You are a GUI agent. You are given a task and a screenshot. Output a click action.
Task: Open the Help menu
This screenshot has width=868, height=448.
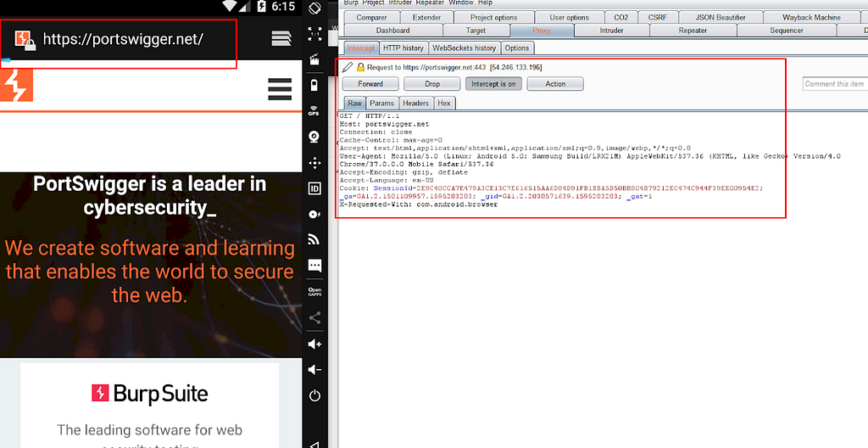tap(485, 3)
